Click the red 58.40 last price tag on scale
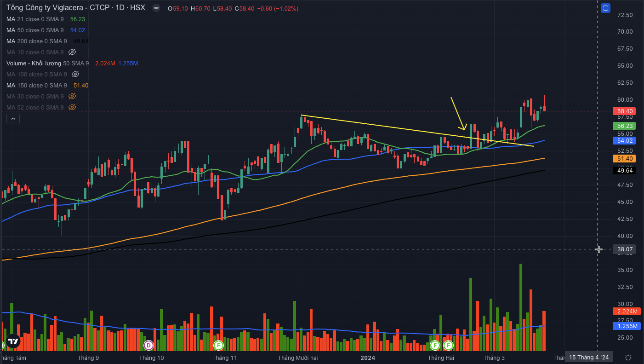The image size is (644, 364). pyautogui.click(x=625, y=111)
